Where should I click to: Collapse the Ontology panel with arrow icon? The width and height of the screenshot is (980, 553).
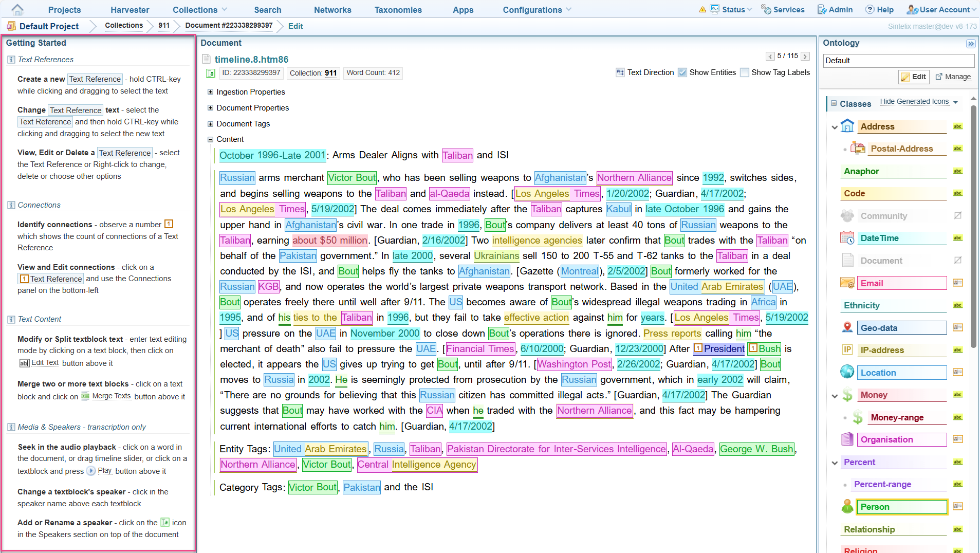970,44
